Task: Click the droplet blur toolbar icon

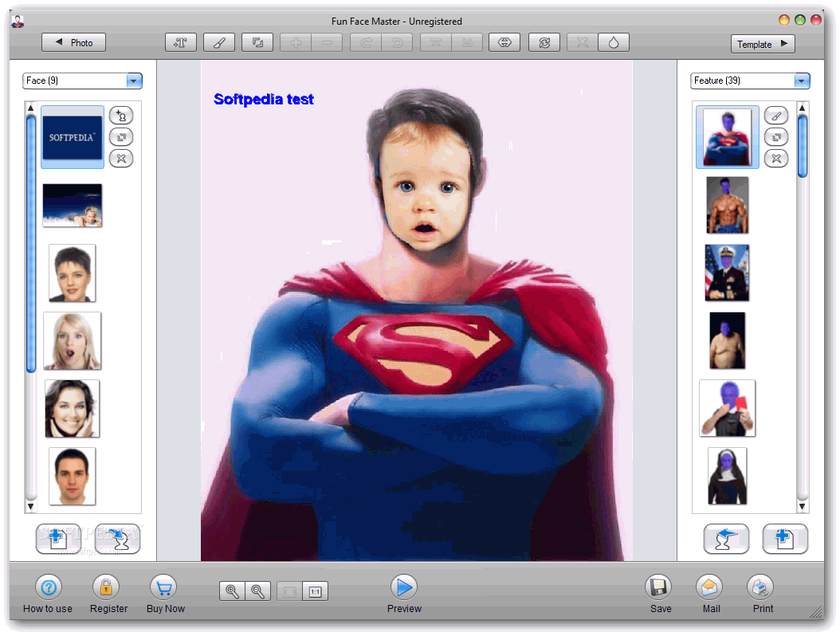Action: (614, 42)
